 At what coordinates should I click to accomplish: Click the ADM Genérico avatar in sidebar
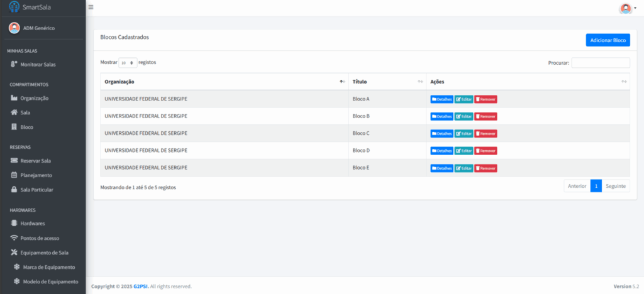coord(14,28)
